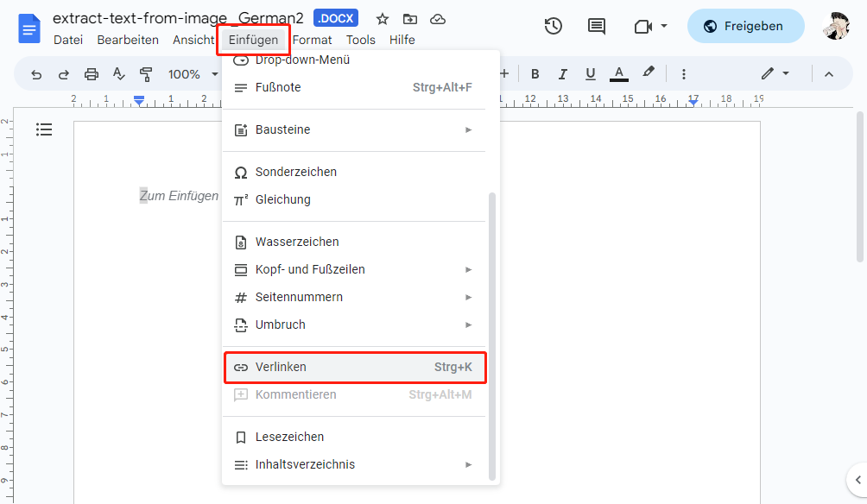Select Verlinken from the Einfügen menu
Image resolution: width=867 pixels, height=504 pixels.
click(354, 367)
